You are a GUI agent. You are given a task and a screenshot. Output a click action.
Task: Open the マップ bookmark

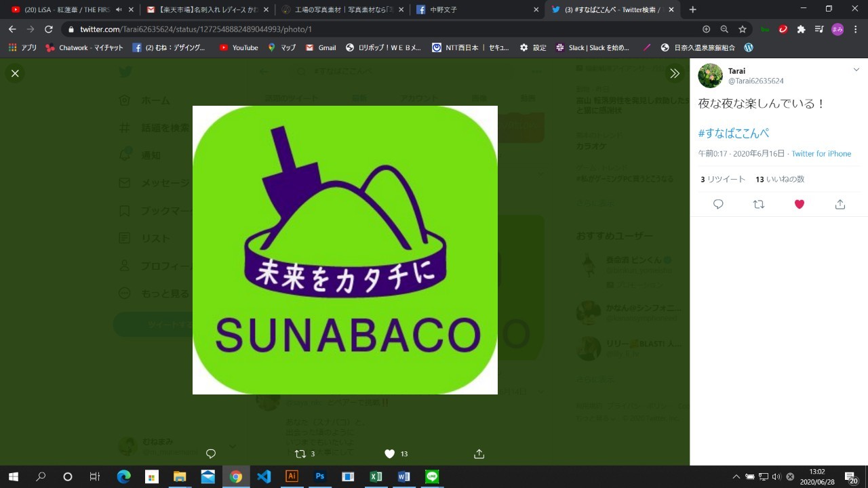pos(282,47)
